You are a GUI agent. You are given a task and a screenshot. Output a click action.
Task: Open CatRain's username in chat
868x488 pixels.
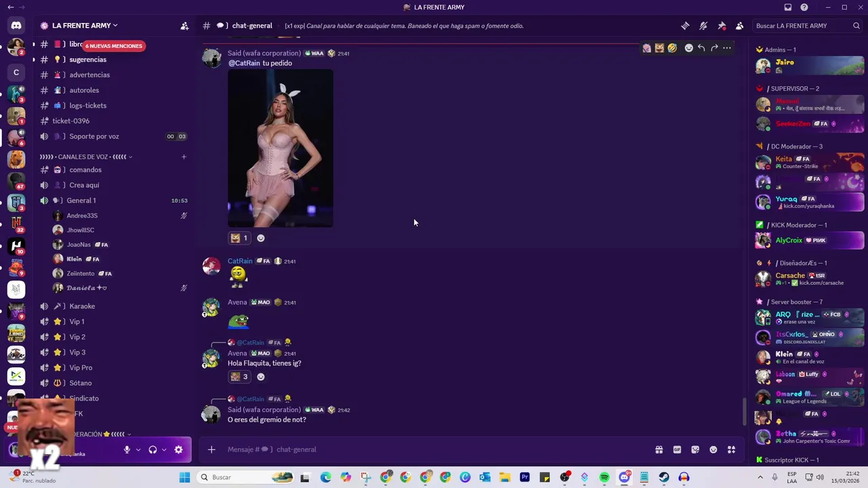[x=240, y=261]
